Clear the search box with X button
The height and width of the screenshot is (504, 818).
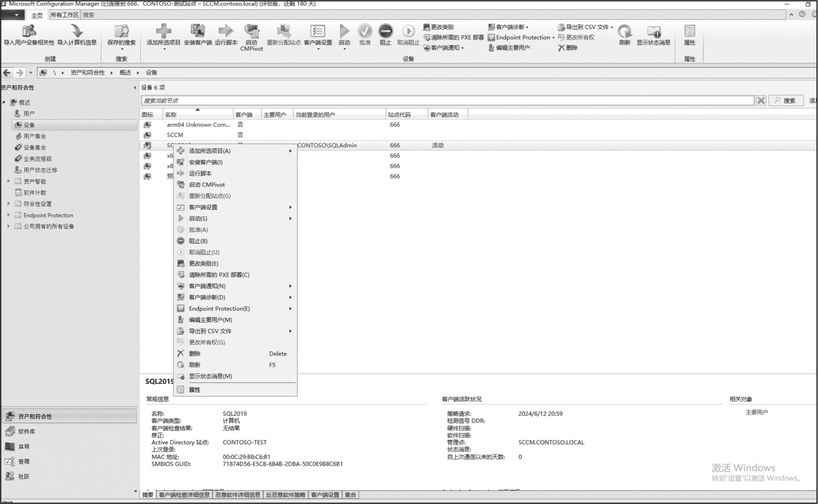(760, 101)
